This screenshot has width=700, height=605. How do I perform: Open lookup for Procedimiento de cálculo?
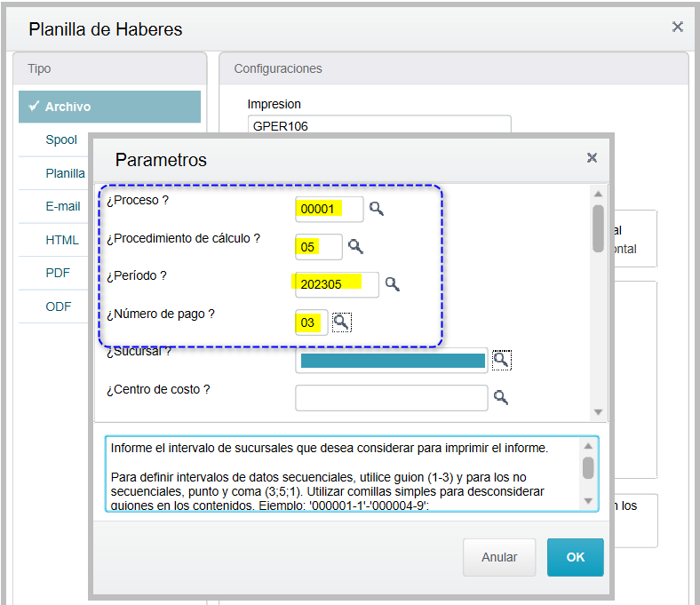354,246
